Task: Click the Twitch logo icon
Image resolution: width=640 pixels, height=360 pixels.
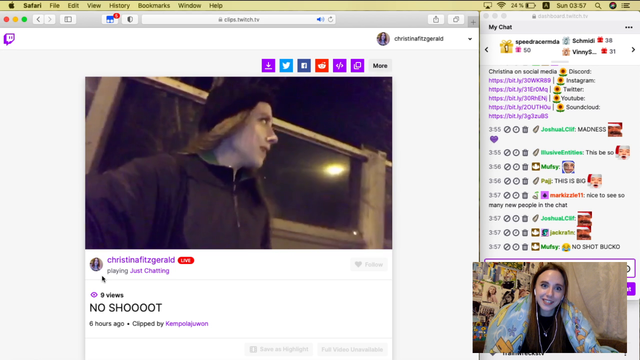Action: [9, 39]
